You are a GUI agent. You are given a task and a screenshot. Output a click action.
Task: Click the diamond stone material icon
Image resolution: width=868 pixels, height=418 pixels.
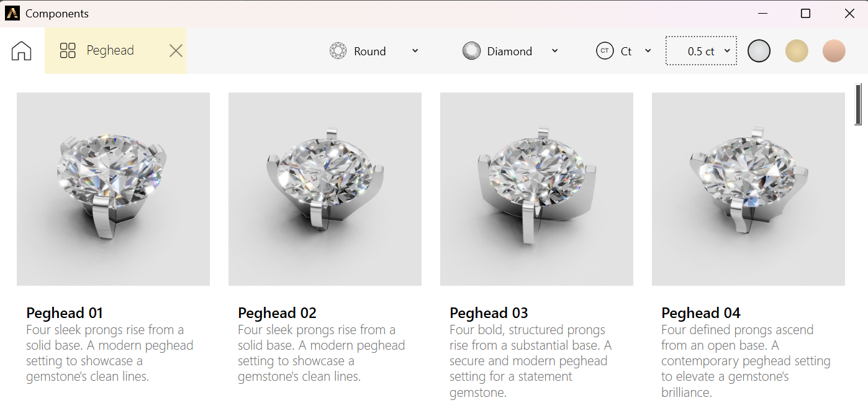tap(472, 51)
